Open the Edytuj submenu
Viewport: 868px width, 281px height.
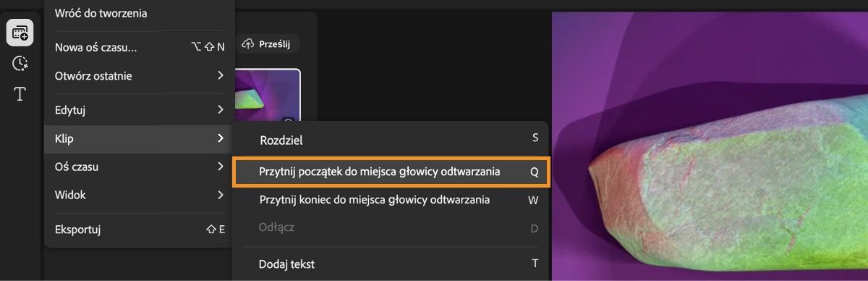coord(140,110)
